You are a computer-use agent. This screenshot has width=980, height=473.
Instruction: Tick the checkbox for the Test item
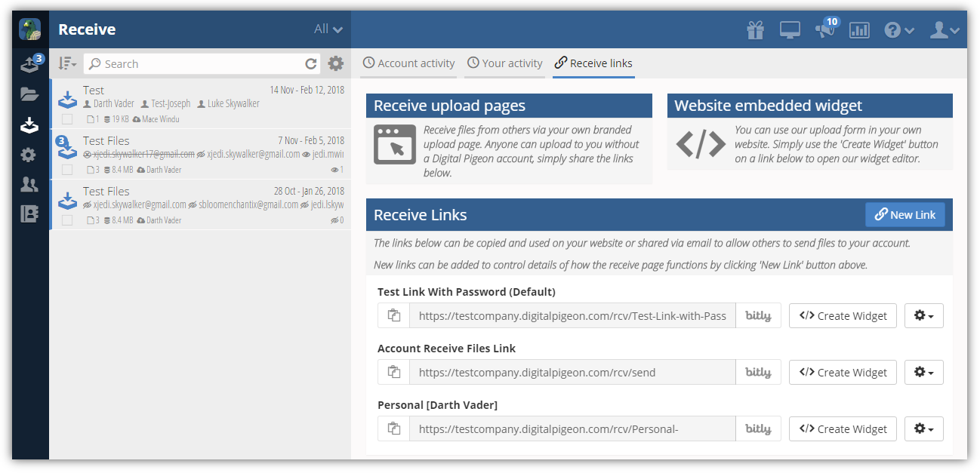[67, 119]
